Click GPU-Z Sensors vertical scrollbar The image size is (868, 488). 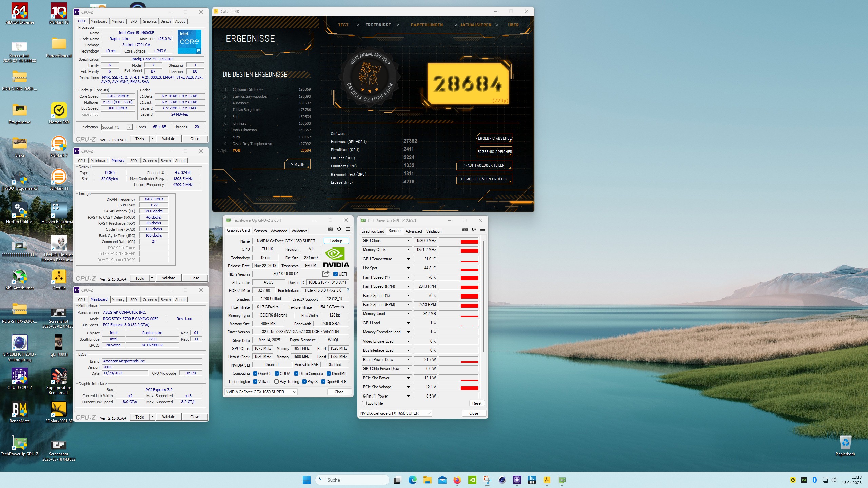click(x=483, y=297)
